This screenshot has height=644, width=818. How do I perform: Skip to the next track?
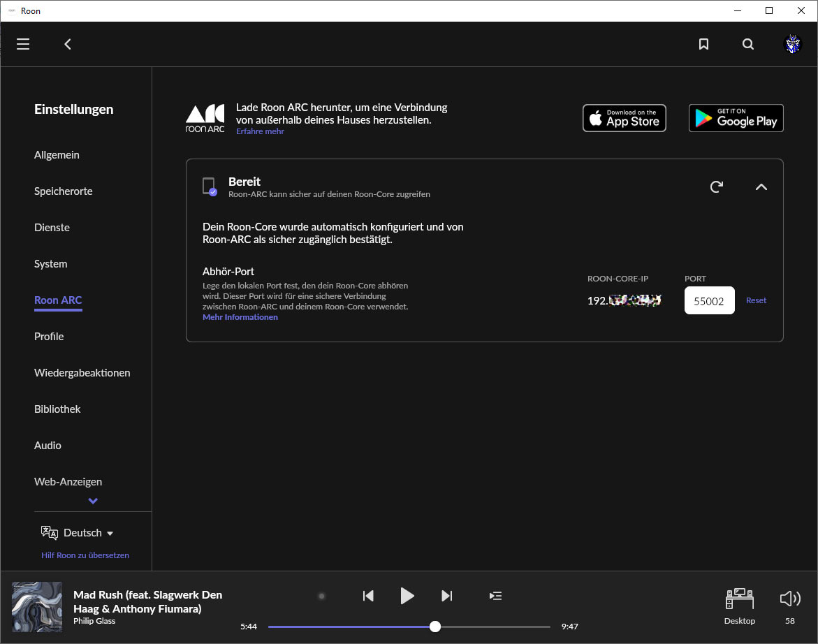pyautogui.click(x=447, y=596)
